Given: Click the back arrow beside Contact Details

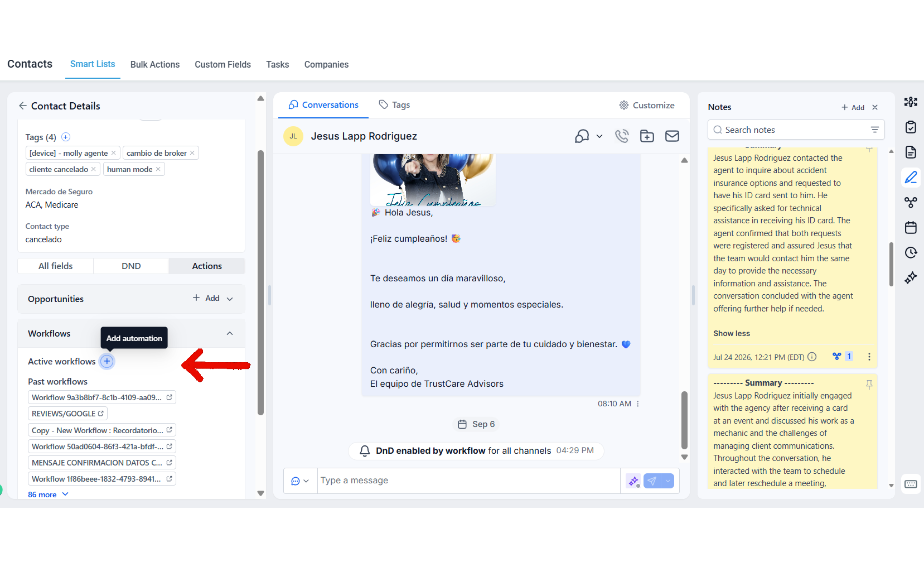Looking at the screenshot, I should (23, 106).
